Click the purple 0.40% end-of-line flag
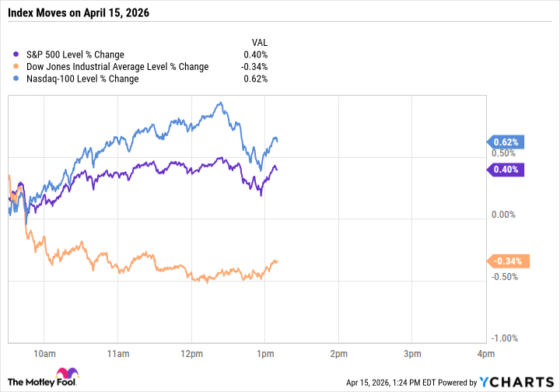The width and height of the screenshot is (560, 392). click(506, 170)
